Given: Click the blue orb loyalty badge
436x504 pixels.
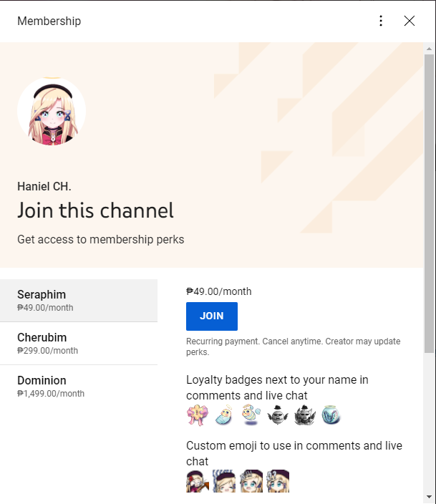Looking at the screenshot, I should [x=331, y=415].
